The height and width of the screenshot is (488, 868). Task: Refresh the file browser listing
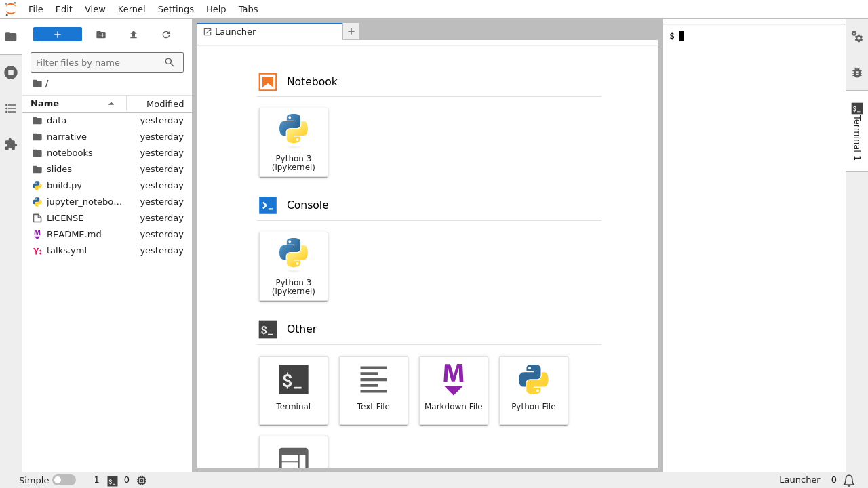[166, 35]
